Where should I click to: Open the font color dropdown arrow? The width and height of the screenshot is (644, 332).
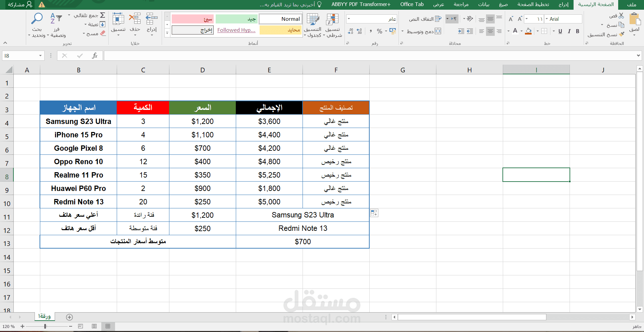click(x=508, y=31)
